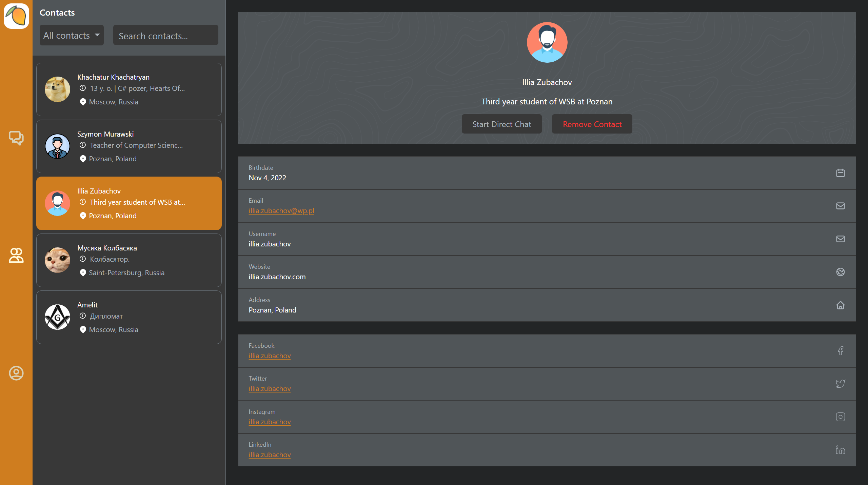This screenshot has width=868, height=485.
Task: Click the Twitter bird icon
Action: (840, 384)
